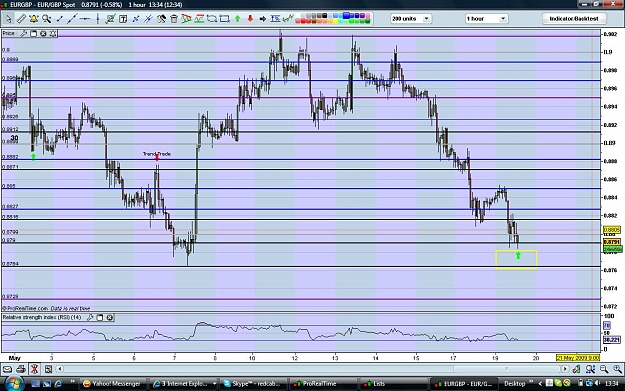Click the envelope email icon
The width and height of the screenshot is (625, 391).
7,369
